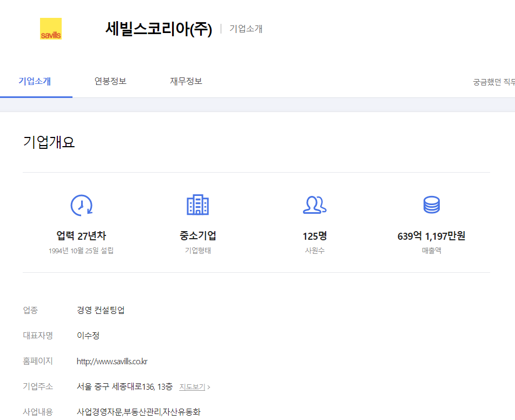Click the clock icon above 업력 27년차
515x420 pixels.
pyautogui.click(x=82, y=205)
